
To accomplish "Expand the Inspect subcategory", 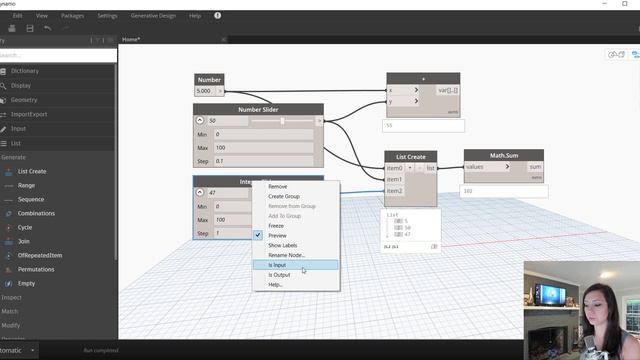I will pyautogui.click(x=11, y=298).
